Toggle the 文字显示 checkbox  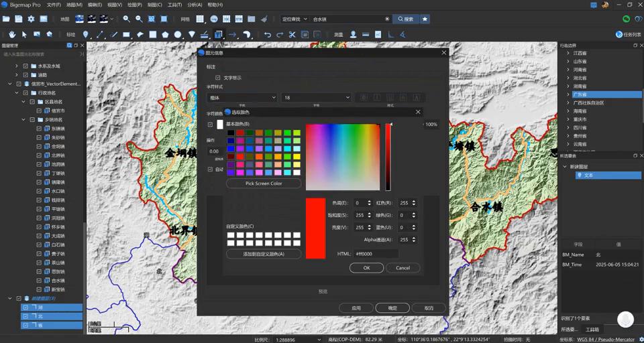coord(218,78)
